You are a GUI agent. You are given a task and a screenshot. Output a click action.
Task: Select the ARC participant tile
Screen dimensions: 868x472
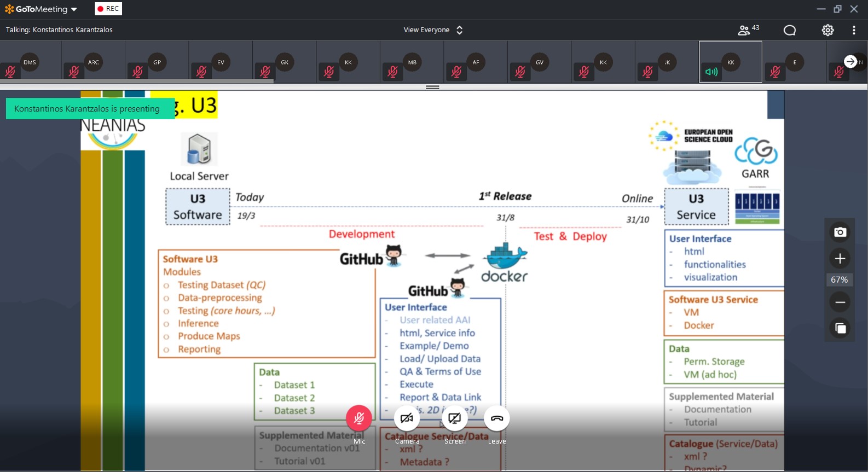coord(94,62)
